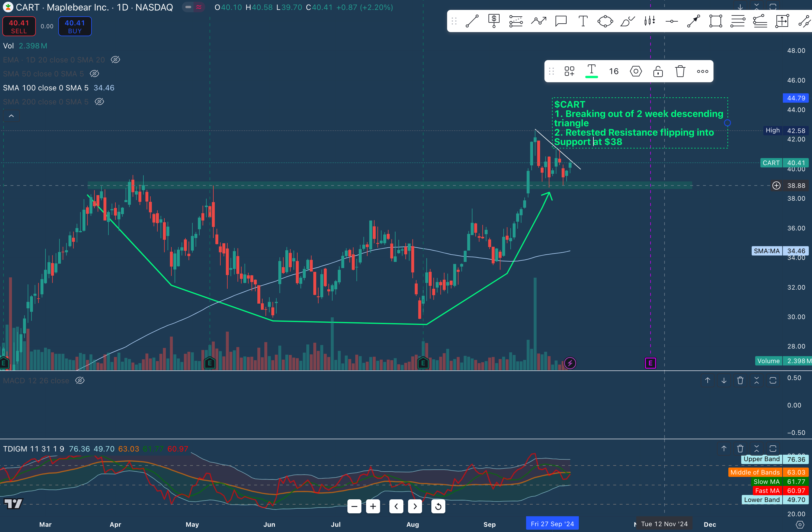
Task: Maximize the MACD pane
Action: pos(773,380)
